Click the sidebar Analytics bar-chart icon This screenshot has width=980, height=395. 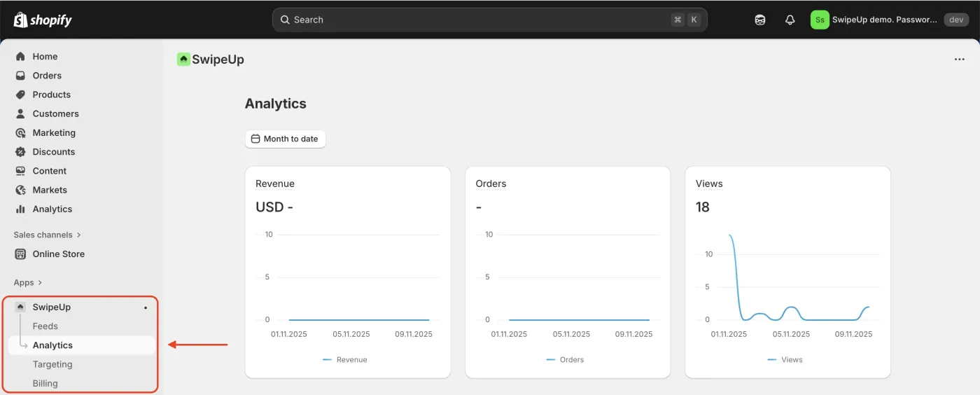tap(20, 209)
